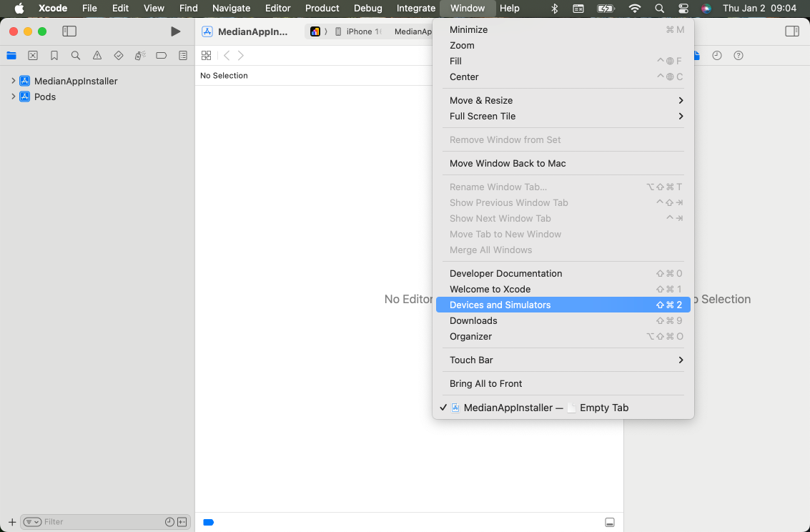Open the Issue navigator
The height and width of the screenshot is (532, 810).
click(x=97, y=55)
